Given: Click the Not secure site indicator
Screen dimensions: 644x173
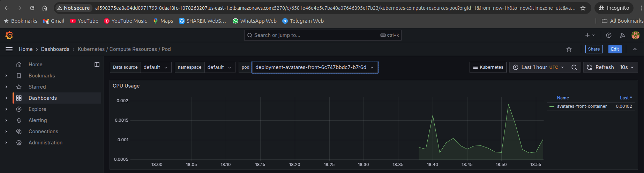Looking at the screenshot, I should (x=73, y=8).
